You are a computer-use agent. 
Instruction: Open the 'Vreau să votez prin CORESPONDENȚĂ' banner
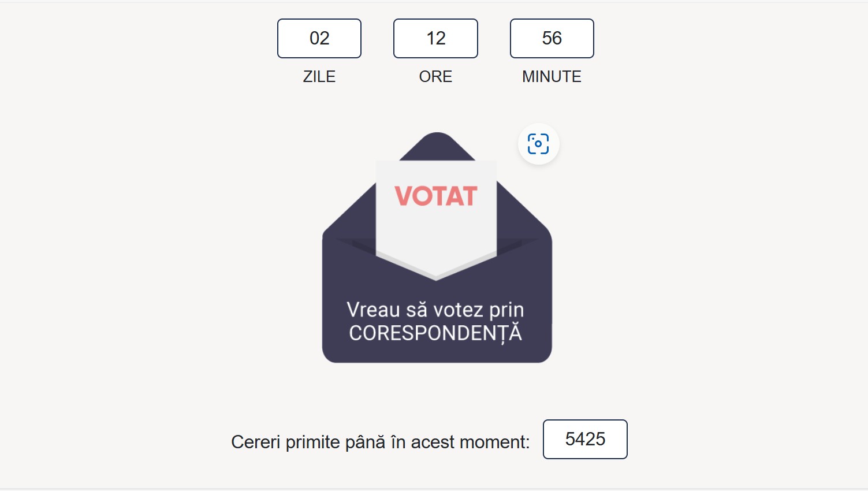(x=437, y=321)
